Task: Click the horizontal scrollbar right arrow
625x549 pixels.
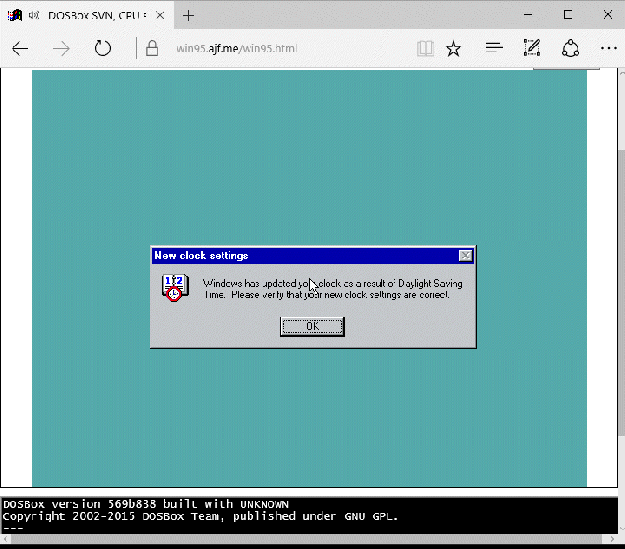Action: pyautogui.click(x=613, y=539)
